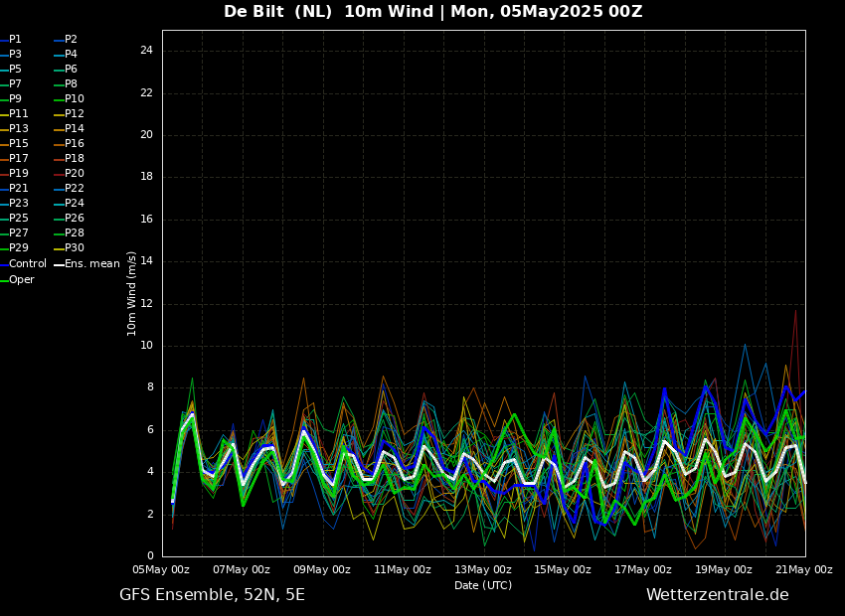Select the P30 legend label
The image size is (845, 616).
pos(75,247)
